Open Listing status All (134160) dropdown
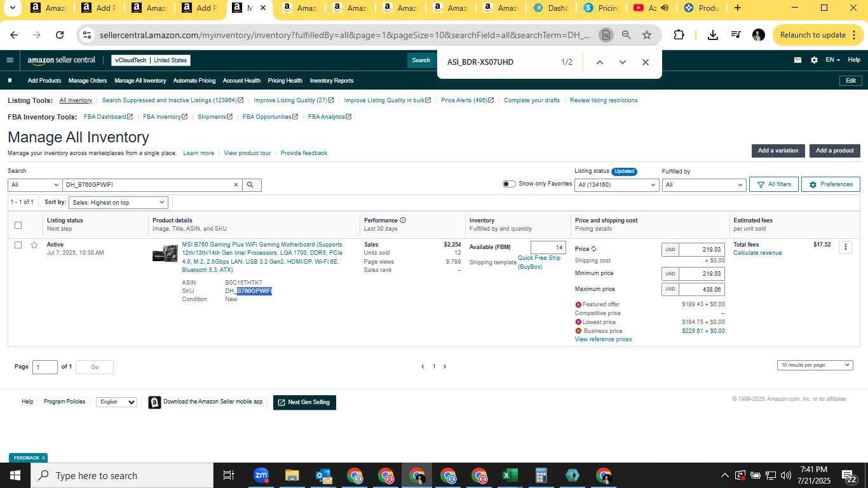Screen dimensions: 868x488 pyautogui.click(x=616, y=185)
